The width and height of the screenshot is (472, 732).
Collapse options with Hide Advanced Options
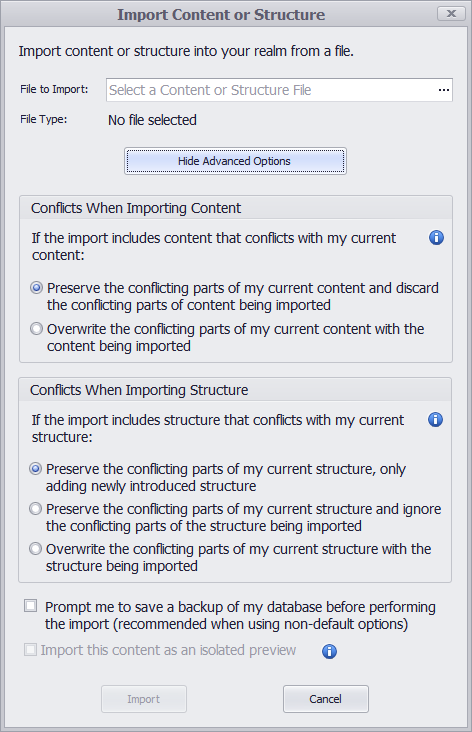click(x=235, y=161)
